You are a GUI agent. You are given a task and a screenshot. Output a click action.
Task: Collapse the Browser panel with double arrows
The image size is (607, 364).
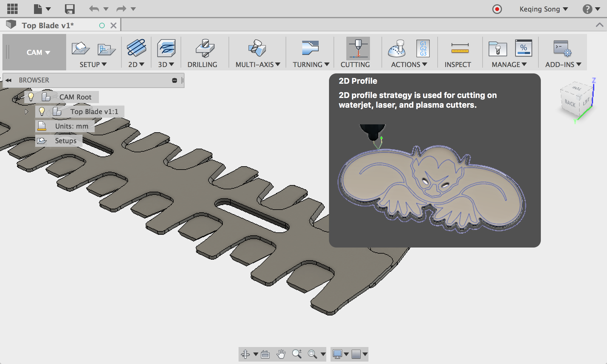8,80
